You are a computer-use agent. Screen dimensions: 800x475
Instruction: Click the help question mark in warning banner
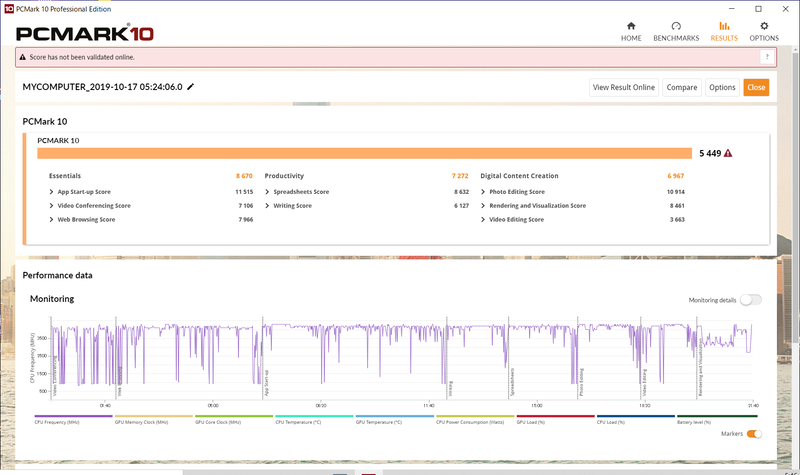[x=767, y=57]
